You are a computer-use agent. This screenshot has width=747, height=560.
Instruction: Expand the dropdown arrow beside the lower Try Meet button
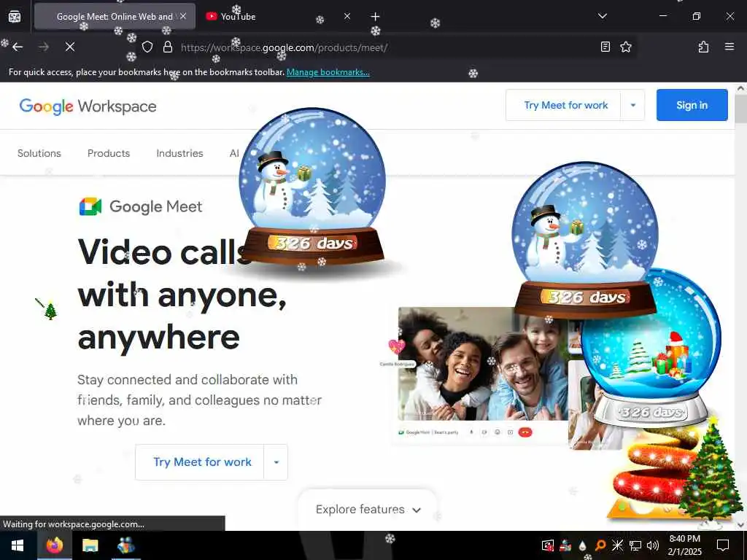pyautogui.click(x=276, y=462)
